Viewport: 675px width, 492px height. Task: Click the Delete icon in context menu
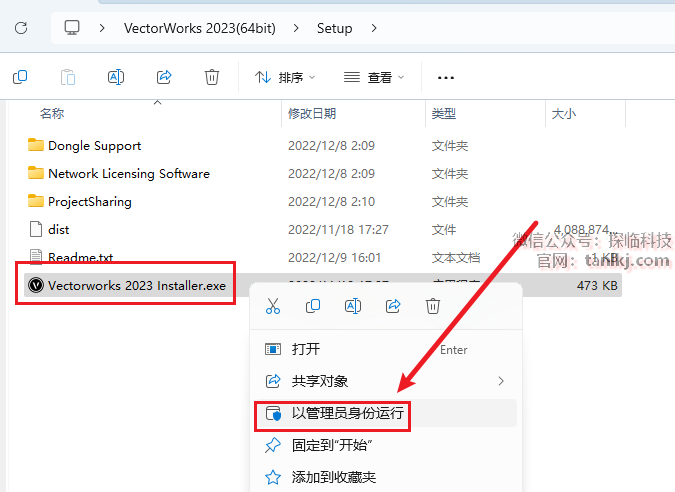(x=433, y=306)
